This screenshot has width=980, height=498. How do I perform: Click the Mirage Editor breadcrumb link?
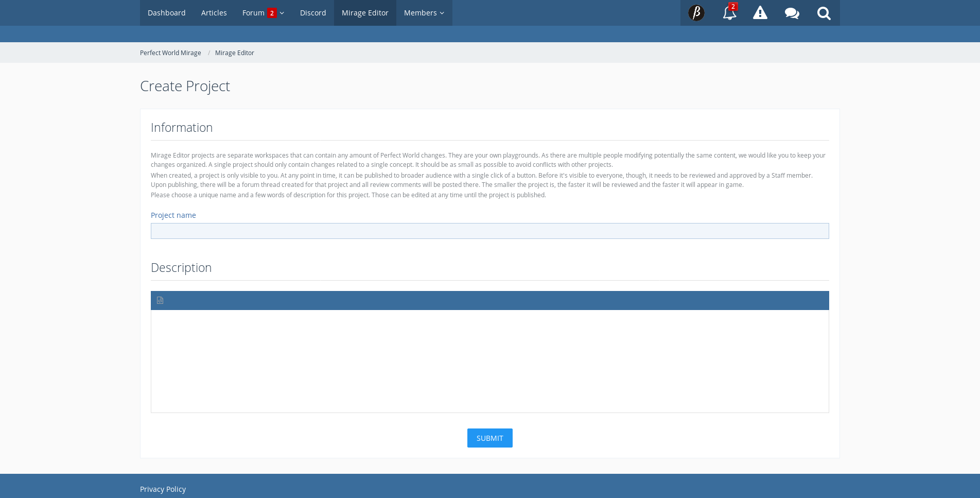click(x=234, y=53)
